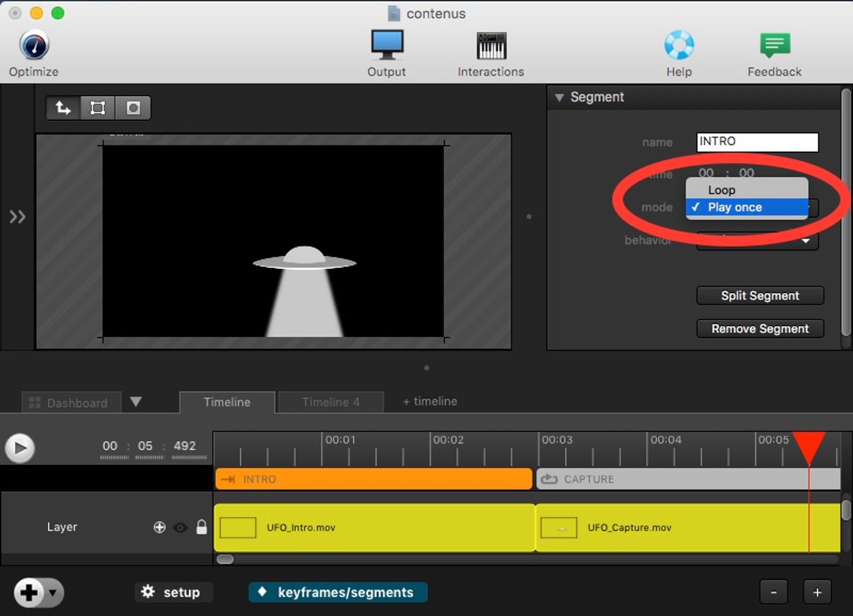This screenshot has height=616, width=853.
Task: Toggle the Layer lock icon
Action: click(201, 527)
